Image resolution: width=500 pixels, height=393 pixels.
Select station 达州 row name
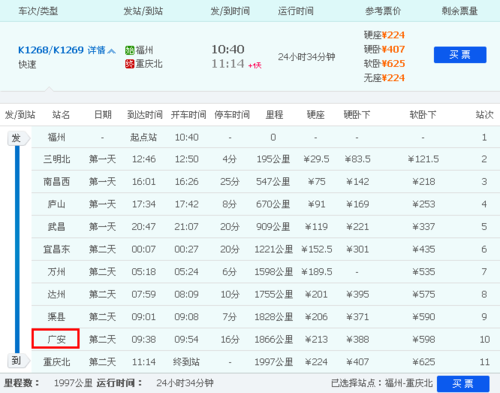[56, 294]
